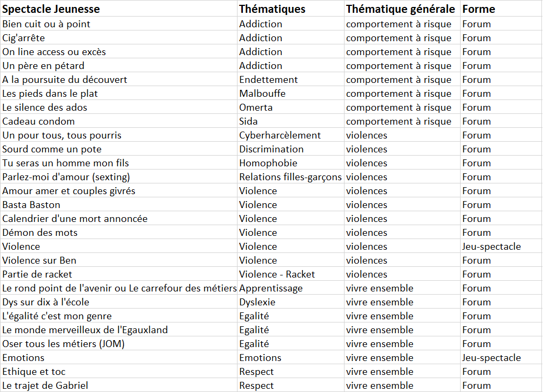Viewport: 543px width, 392px height.
Task: Select the 'Cig'arrête' cell
Action: pos(24,38)
